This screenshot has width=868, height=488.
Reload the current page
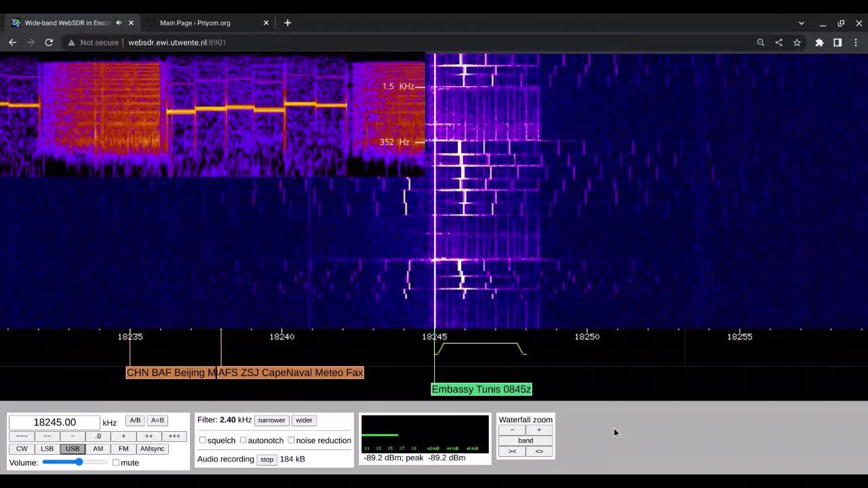pos(49,42)
